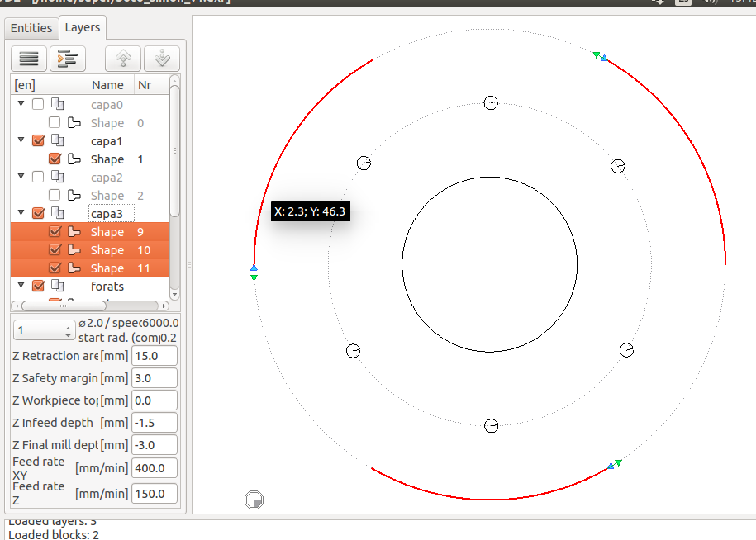
Task: Click the shape icon of Shape 1
Action: tap(74, 159)
